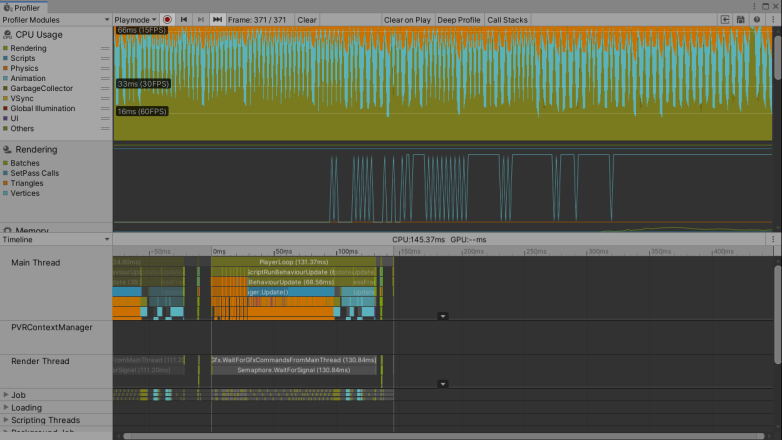Grab Others category reorder handle
The width and height of the screenshot is (782, 440).
point(105,128)
